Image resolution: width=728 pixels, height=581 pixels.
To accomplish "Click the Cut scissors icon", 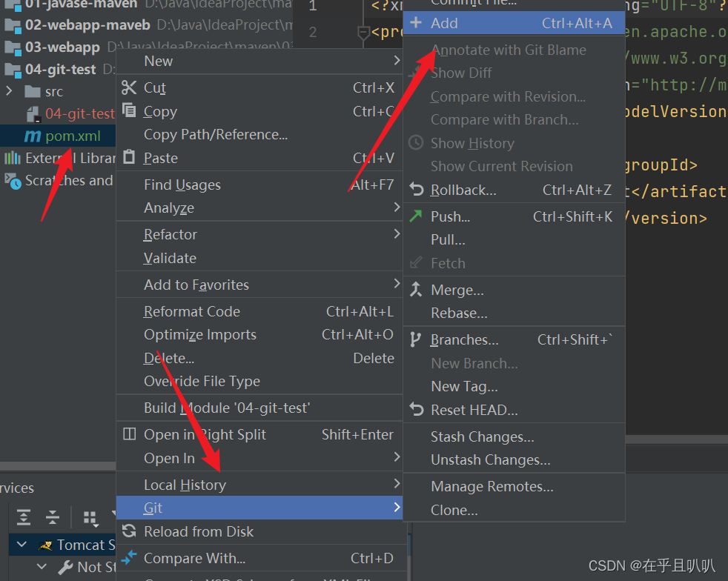I will click(x=129, y=87).
